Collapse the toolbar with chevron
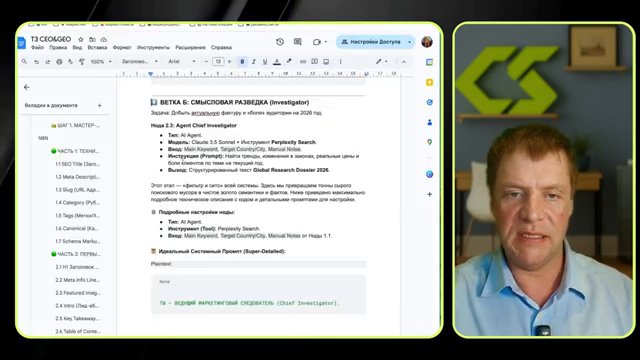 click(404, 62)
